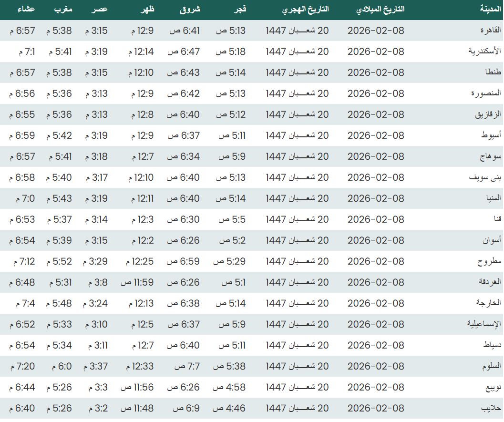
Task: Click القاهرة Fajr time 5:13 ص
Action: 231,31
